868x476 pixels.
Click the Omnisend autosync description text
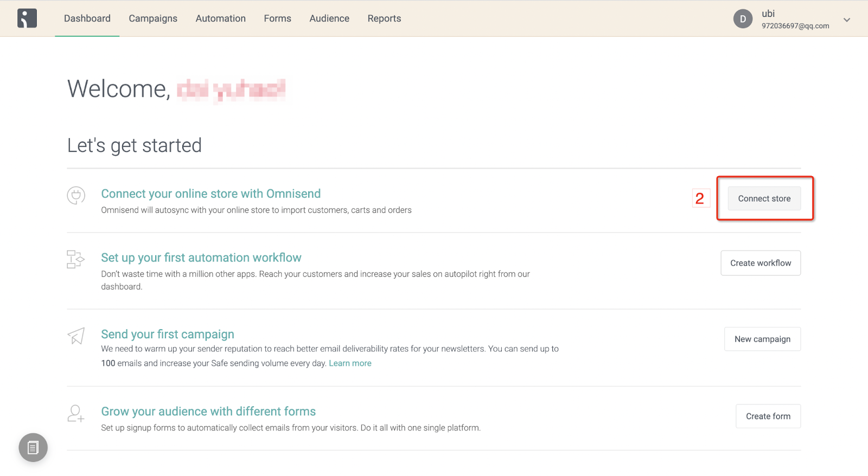click(x=256, y=210)
